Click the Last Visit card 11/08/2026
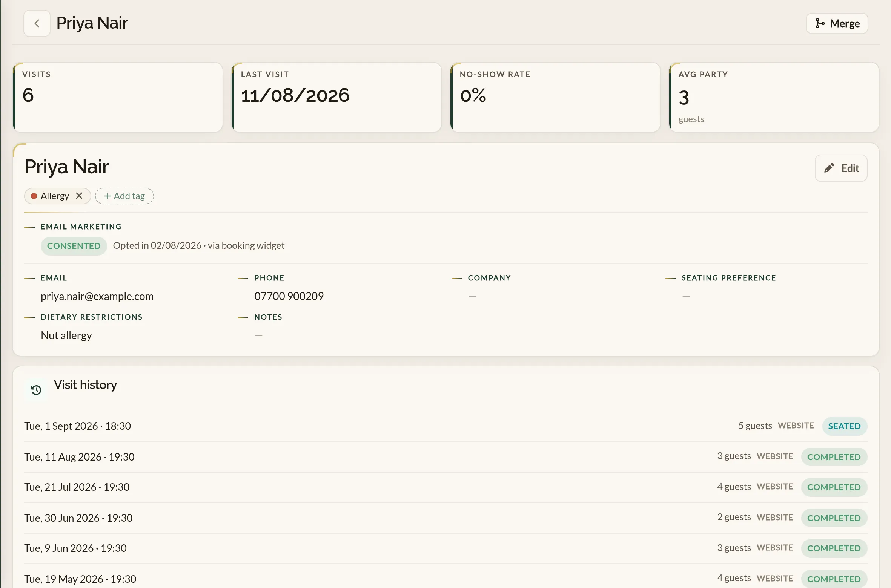This screenshot has height=588, width=891. [x=336, y=97]
